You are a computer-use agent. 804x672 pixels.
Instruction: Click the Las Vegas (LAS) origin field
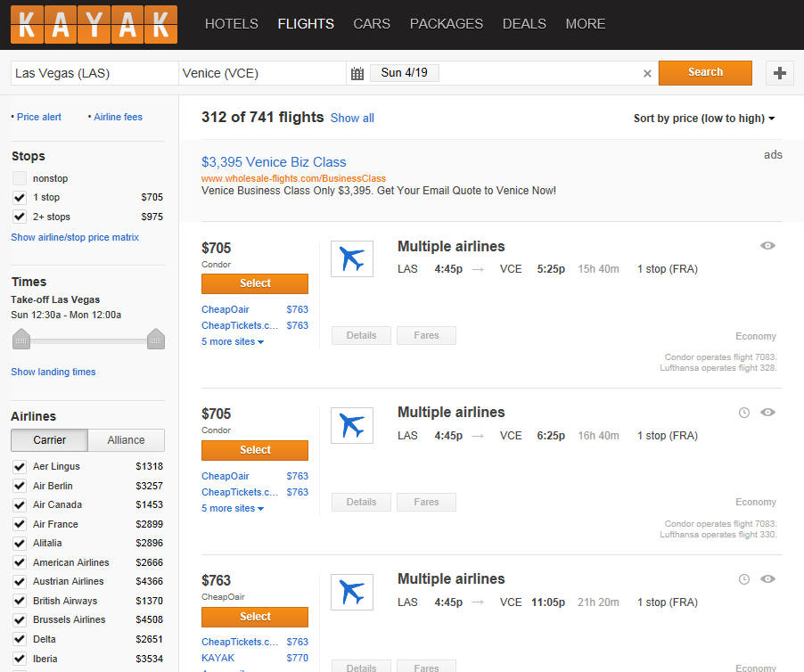[94, 73]
